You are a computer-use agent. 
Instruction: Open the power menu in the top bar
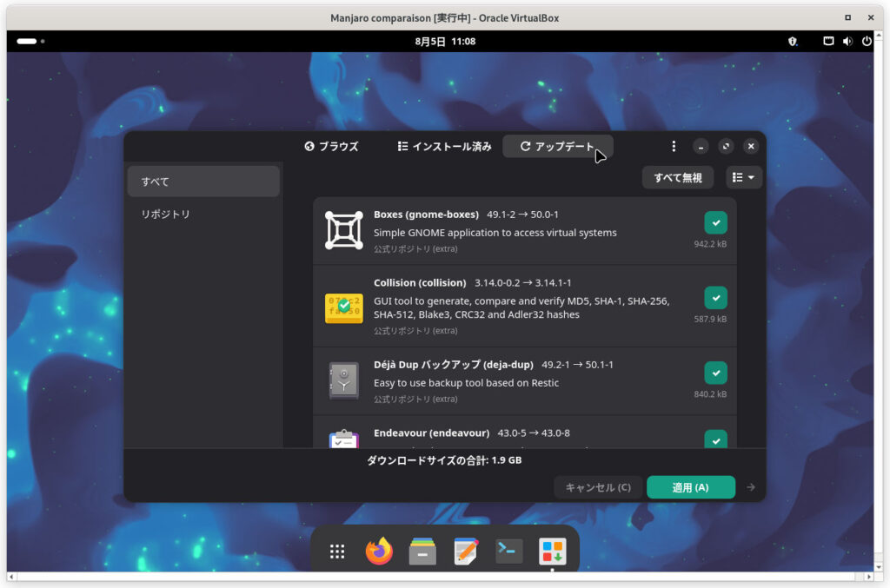pyautogui.click(x=867, y=42)
